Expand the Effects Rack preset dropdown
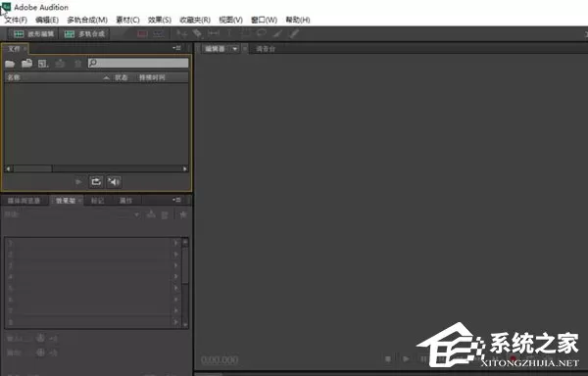Screen dimensions: 588x376 click(x=136, y=215)
